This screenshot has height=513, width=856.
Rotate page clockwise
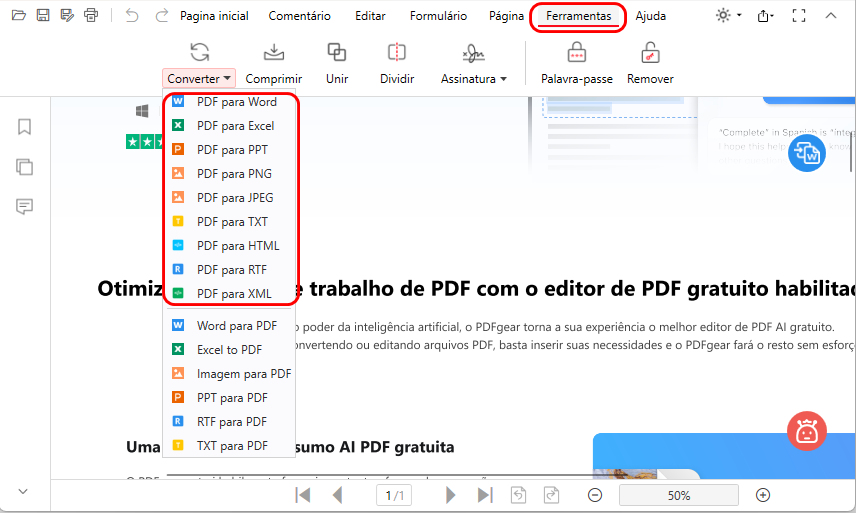[x=551, y=496]
